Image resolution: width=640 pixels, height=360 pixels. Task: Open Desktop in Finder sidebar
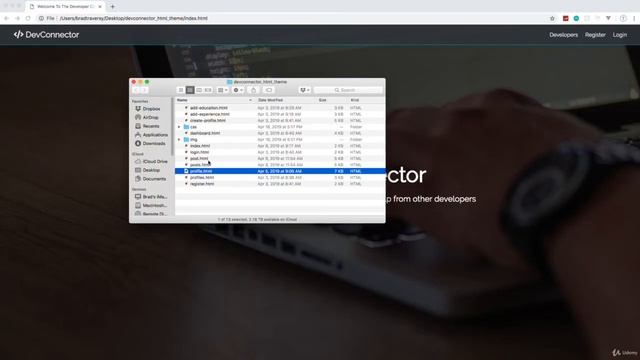pyautogui.click(x=147, y=170)
